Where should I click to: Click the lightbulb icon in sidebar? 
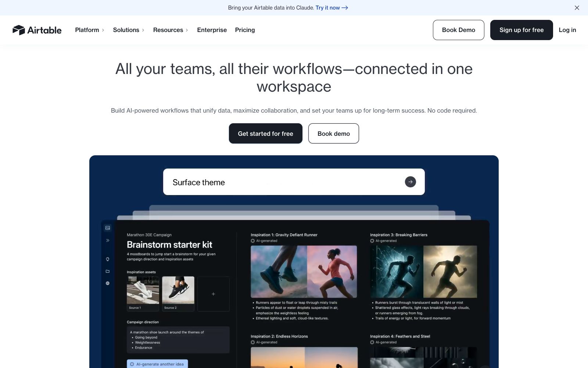tap(108, 259)
